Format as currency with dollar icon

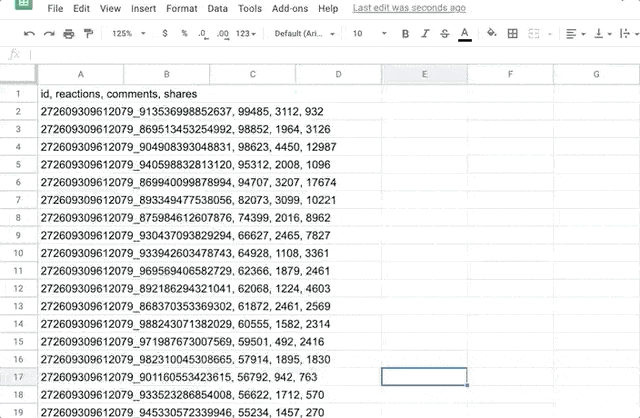164,33
